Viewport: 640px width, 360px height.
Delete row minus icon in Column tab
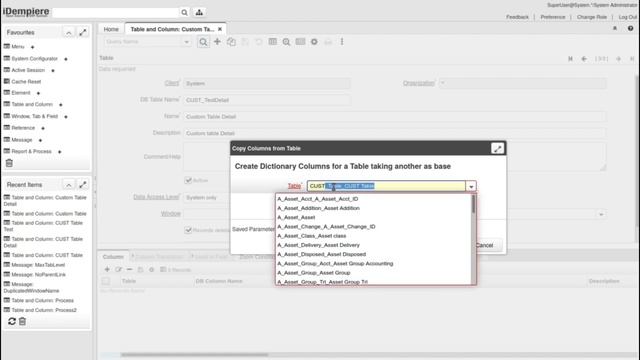129,269
